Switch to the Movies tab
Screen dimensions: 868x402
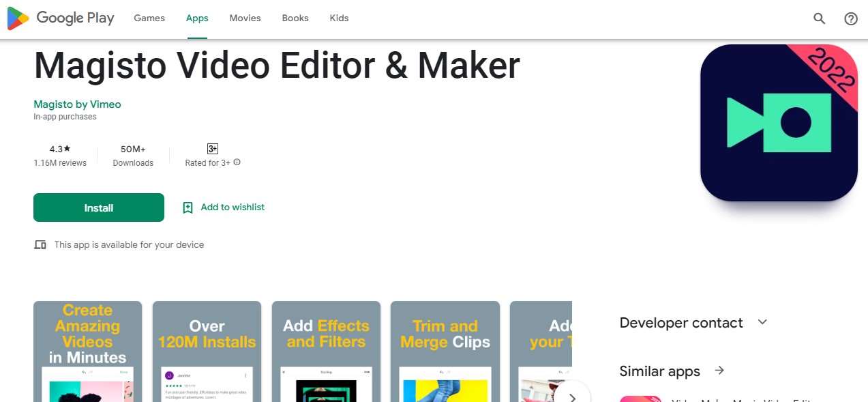click(x=245, y=18)
